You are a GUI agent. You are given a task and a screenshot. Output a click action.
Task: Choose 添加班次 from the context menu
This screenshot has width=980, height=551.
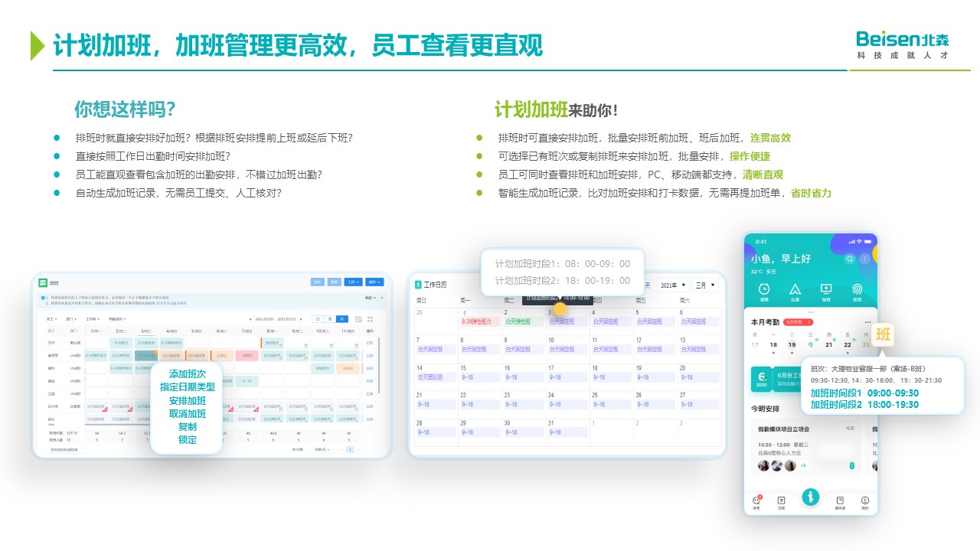point(188,374)
